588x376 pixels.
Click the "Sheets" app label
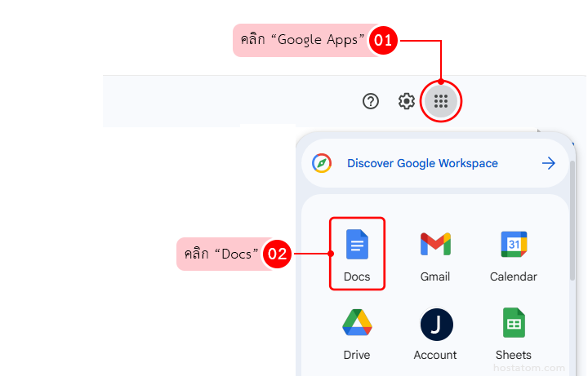[514, 355]
